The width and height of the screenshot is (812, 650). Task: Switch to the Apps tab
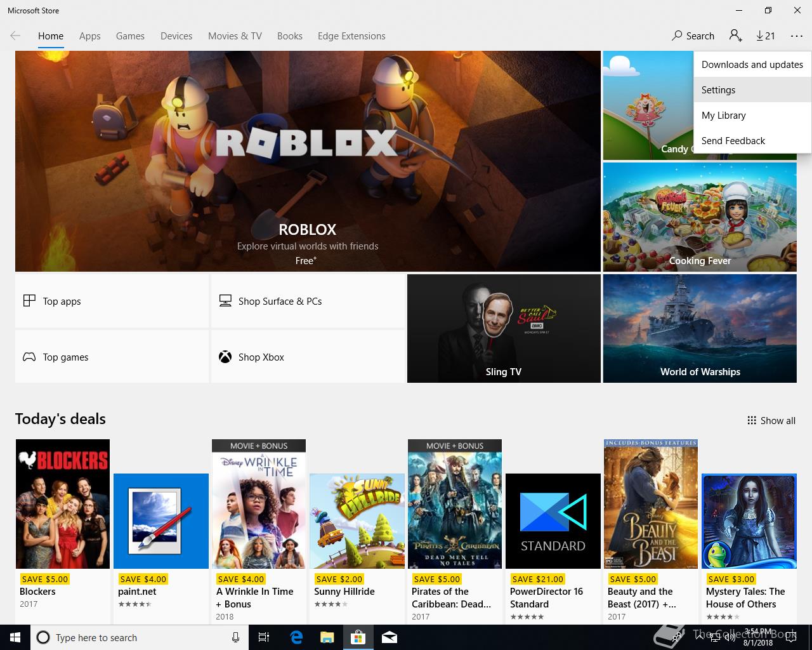pyautogui.click(x=90, y=36)
